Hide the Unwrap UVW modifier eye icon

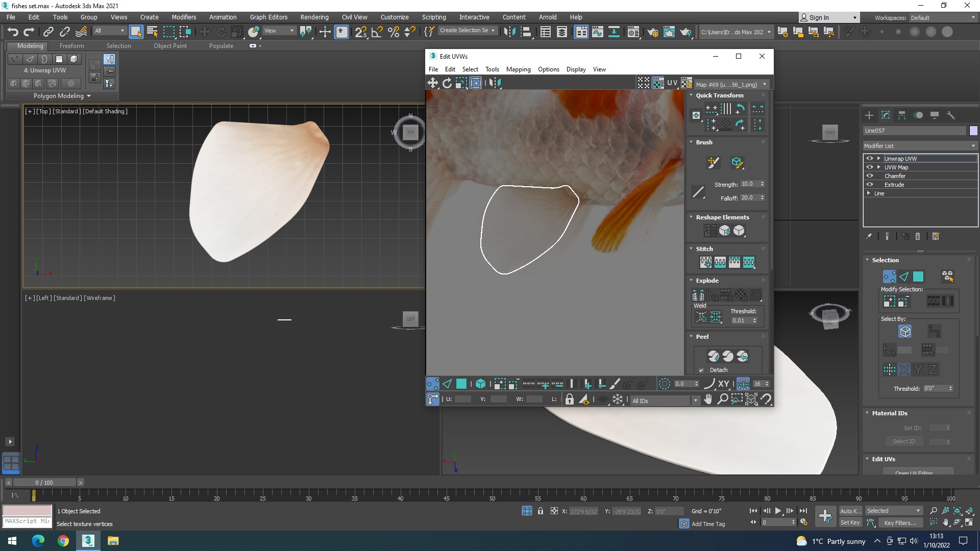pos(870,159)
